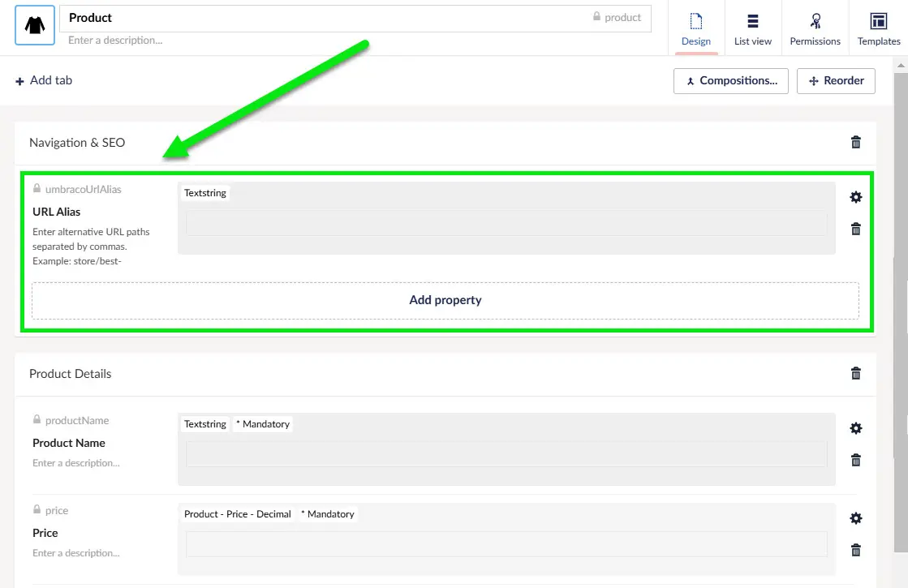
Task: Click the Compositions button
Action: 730,81
